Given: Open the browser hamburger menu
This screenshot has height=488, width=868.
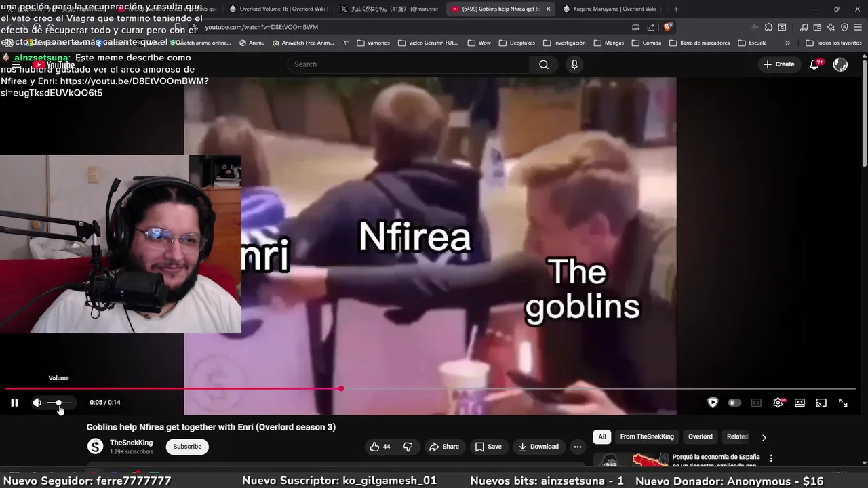Looking at the screenshot, I should pos(858,27).
